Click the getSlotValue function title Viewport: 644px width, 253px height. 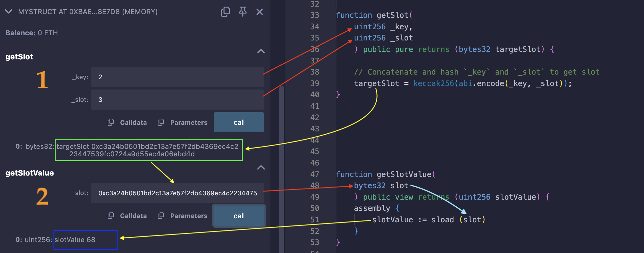coord(30,173)
